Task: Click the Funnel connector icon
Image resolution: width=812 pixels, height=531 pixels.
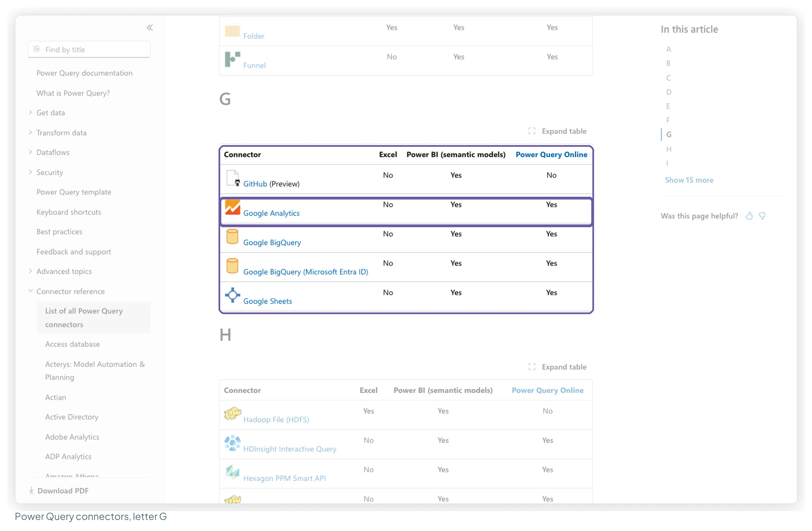Action: [x=233, y=59]
